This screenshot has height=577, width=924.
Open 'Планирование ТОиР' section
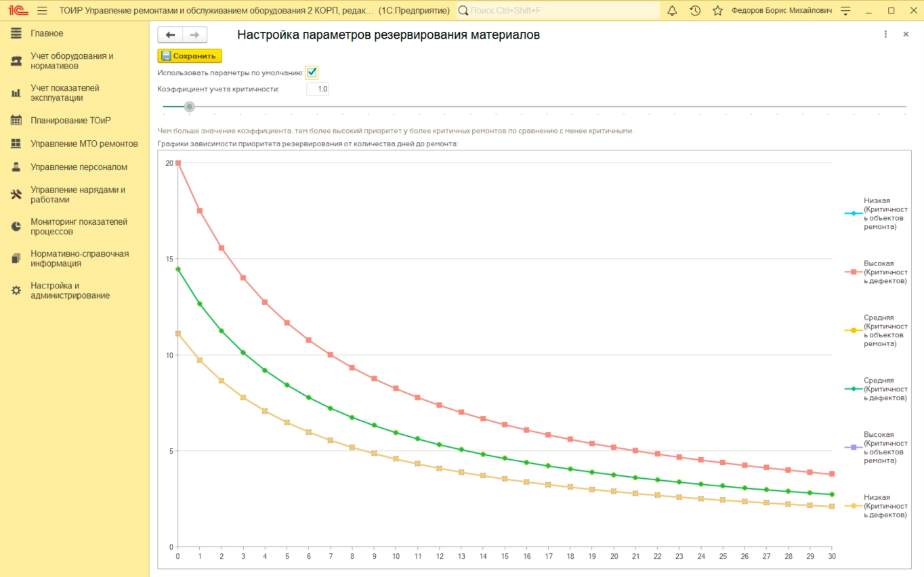[70, 121]
